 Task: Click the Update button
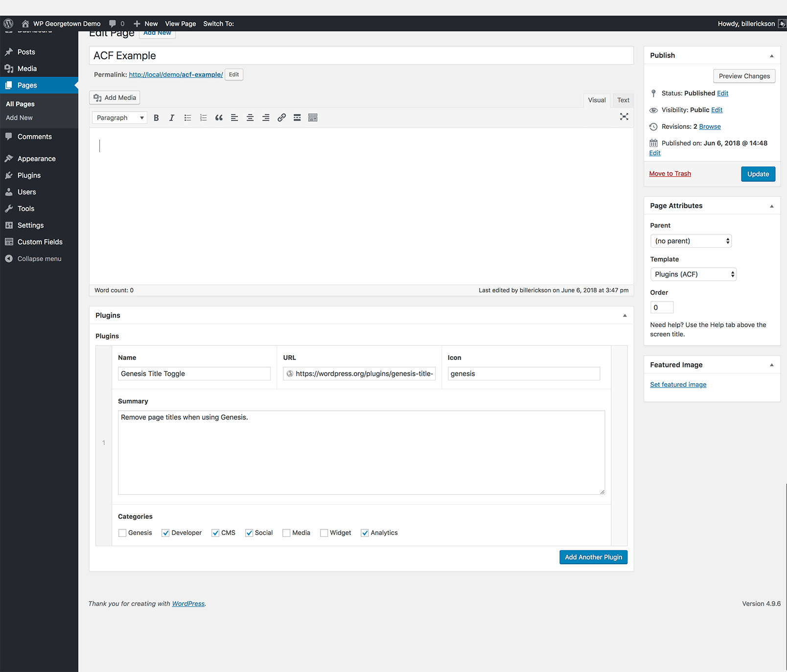tap(758, 174)
